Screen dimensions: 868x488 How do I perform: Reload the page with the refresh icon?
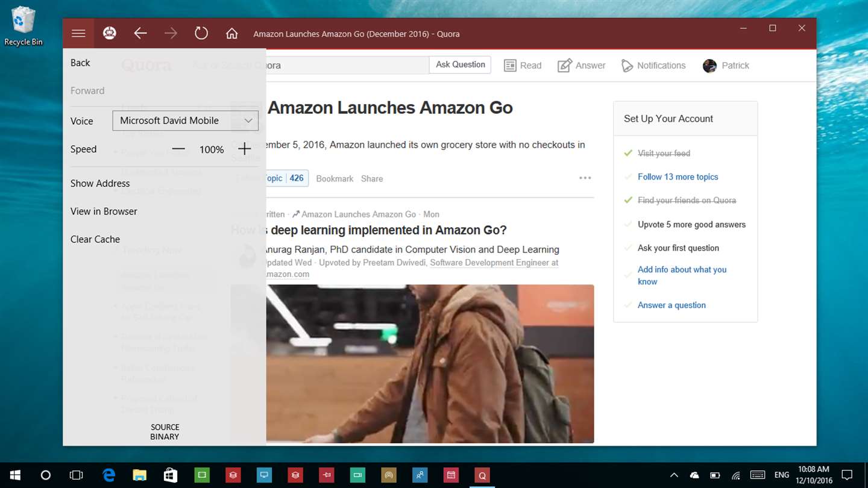201,34
